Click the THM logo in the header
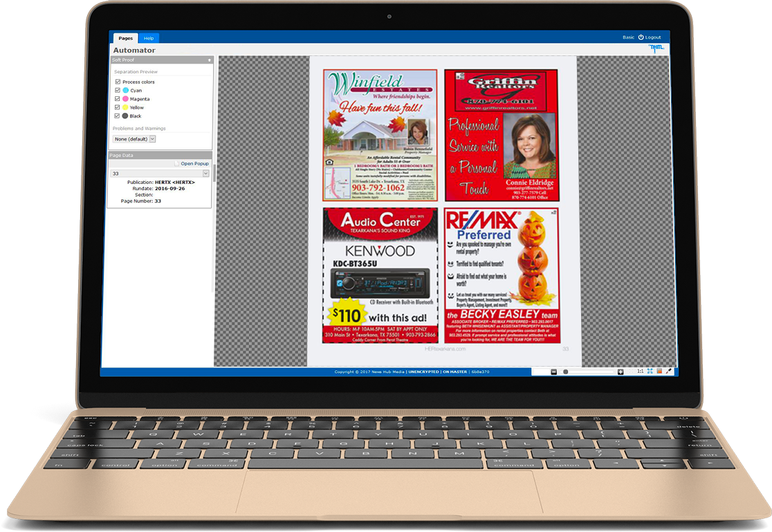 click(x=656, y=48)
